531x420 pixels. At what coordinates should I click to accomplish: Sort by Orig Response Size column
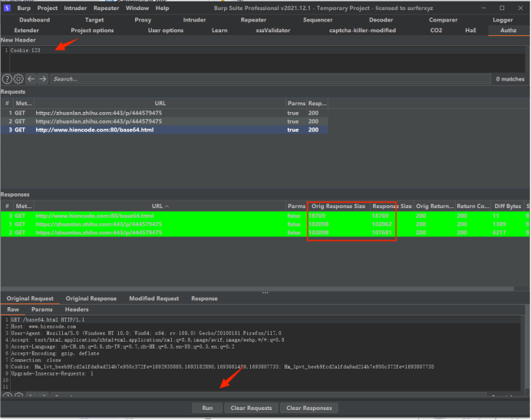[x=338, y=206]
